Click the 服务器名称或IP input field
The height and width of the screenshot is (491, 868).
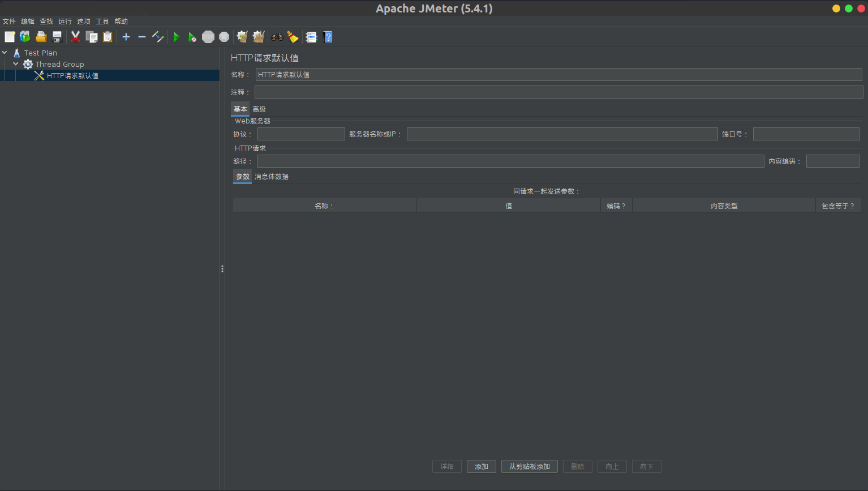[562, 134]
